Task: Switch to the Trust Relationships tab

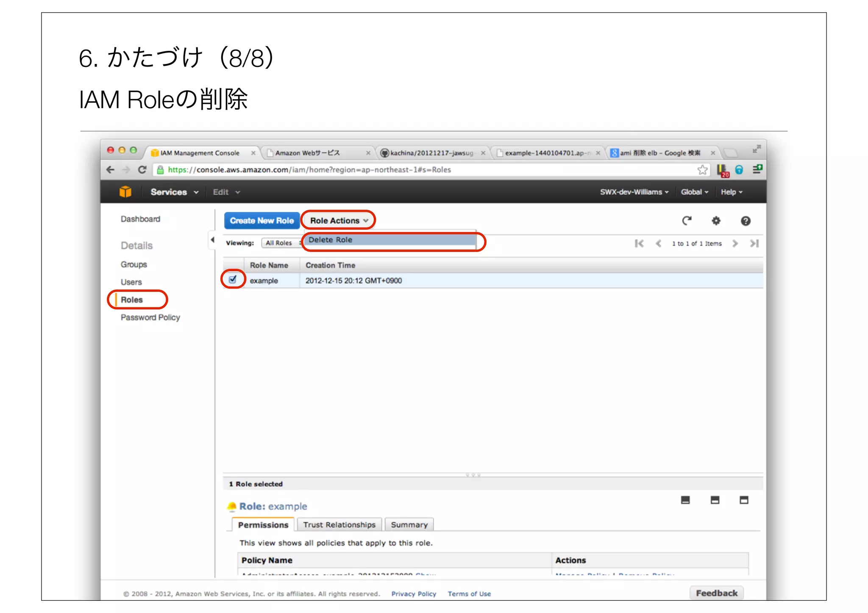Action: [x=339, y=525]
